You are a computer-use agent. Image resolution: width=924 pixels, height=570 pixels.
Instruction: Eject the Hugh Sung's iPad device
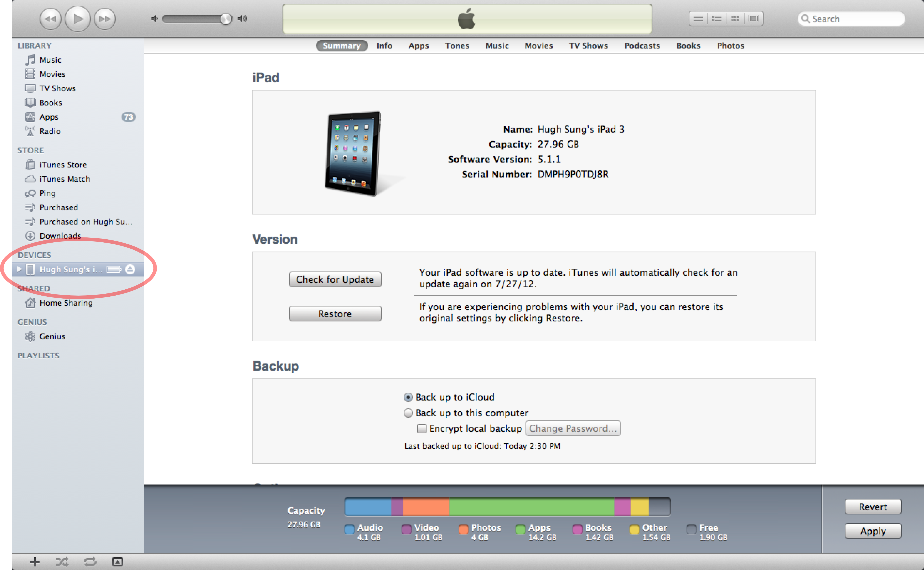(130, 269)
